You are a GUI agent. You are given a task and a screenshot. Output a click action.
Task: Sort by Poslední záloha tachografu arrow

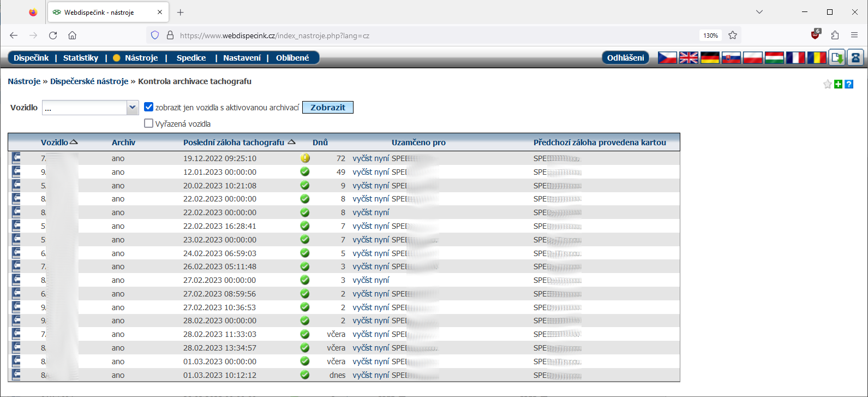[291, 142]
